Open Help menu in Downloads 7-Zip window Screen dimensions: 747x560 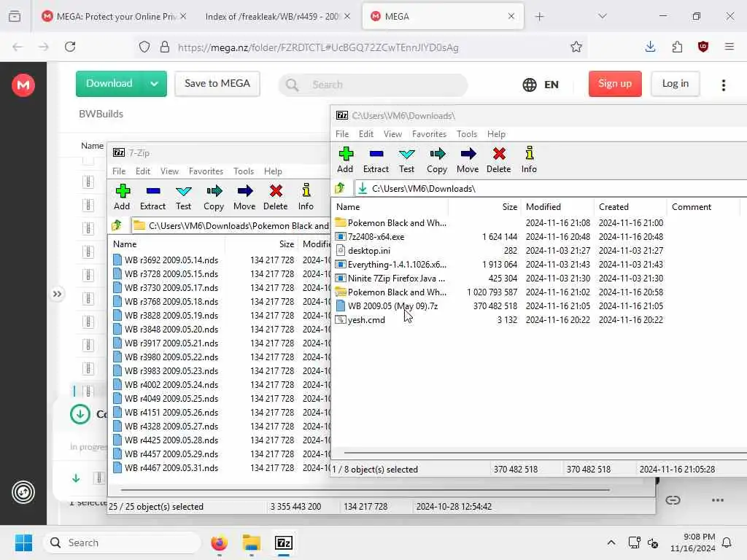coord(496,134)
